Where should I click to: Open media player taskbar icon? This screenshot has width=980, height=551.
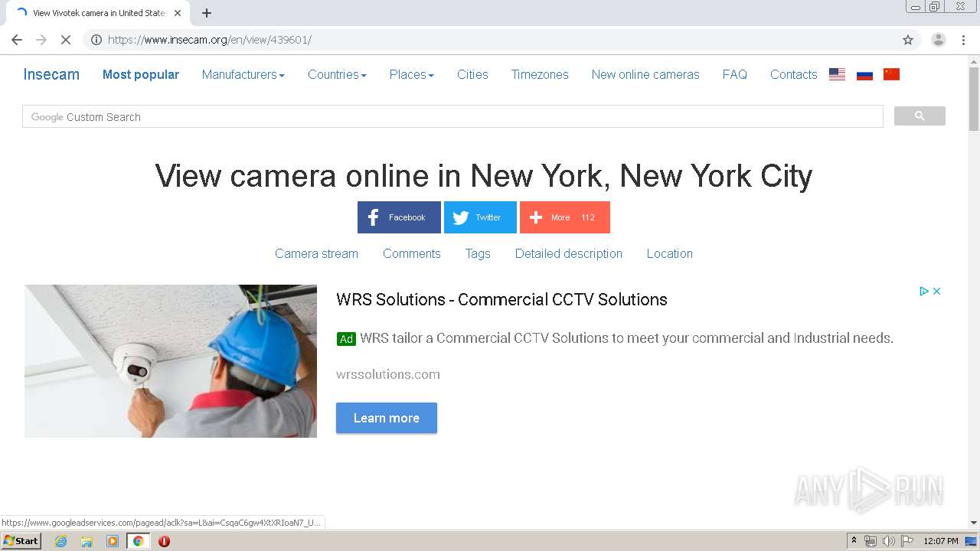pos(113,541)
